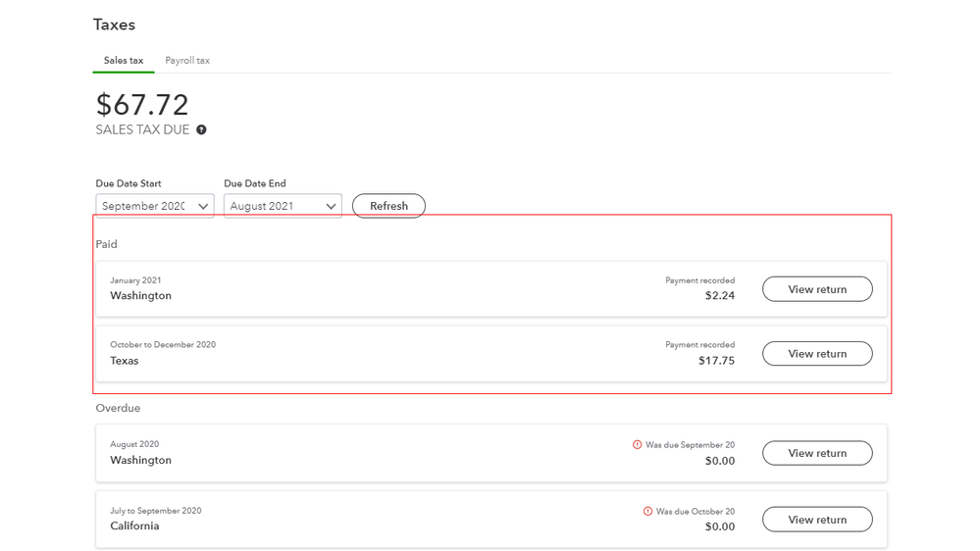View return for California July to September 2020
Viewport: 980px width, 551px height.
(817, 520)
